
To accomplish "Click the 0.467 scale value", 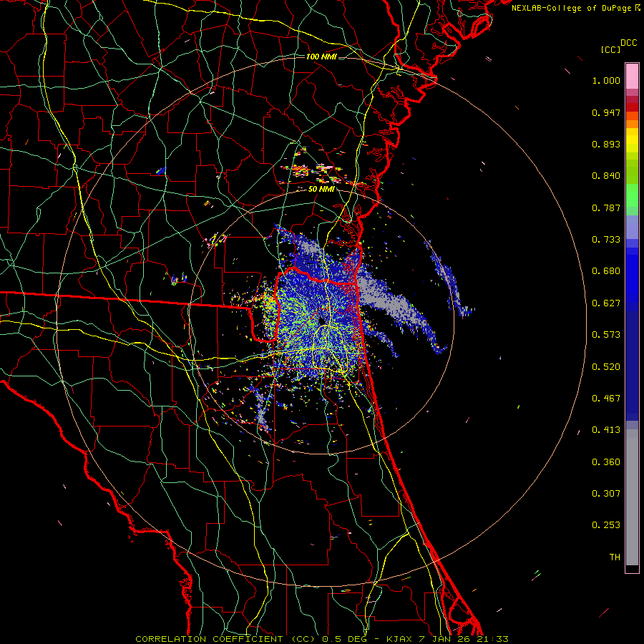I will [606, 399].
